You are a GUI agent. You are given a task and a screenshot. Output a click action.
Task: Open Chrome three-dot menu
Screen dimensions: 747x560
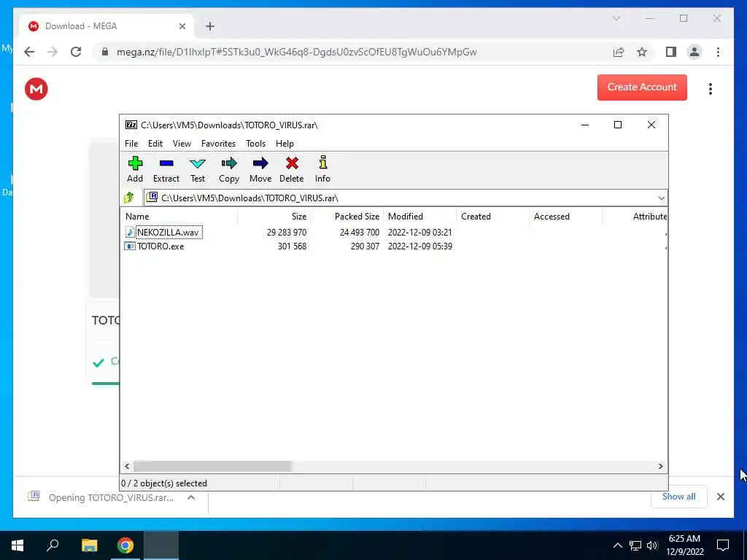point(718,52)
